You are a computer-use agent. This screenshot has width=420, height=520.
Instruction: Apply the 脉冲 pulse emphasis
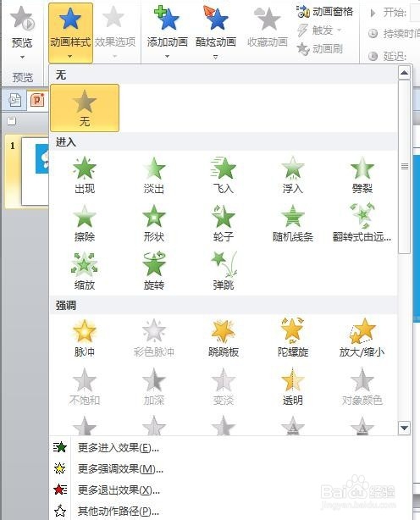pos(85,338)
